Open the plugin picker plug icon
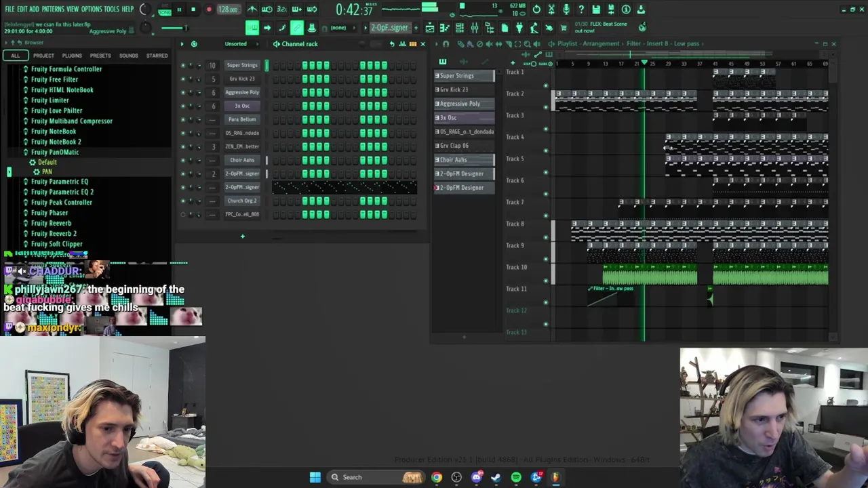The image size is (868, 488). [519, 28]
